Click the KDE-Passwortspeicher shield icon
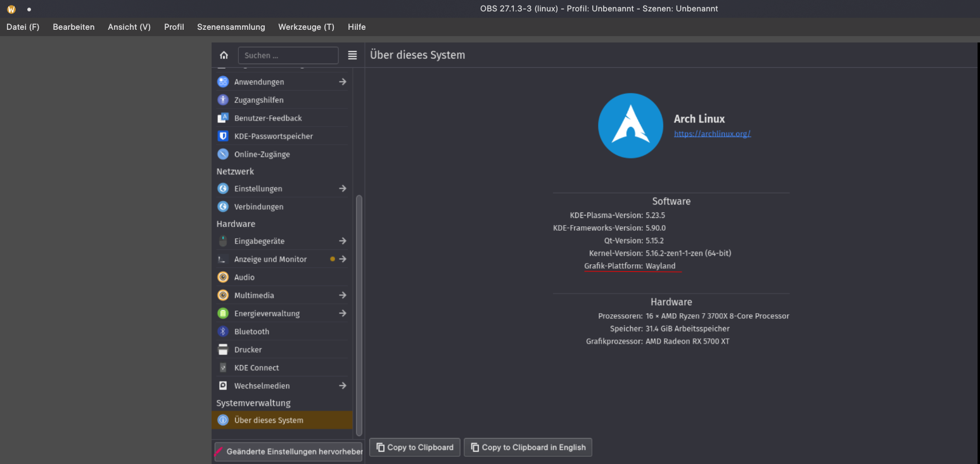Screen dimensions: 980x464 click(x=222, y=136)
